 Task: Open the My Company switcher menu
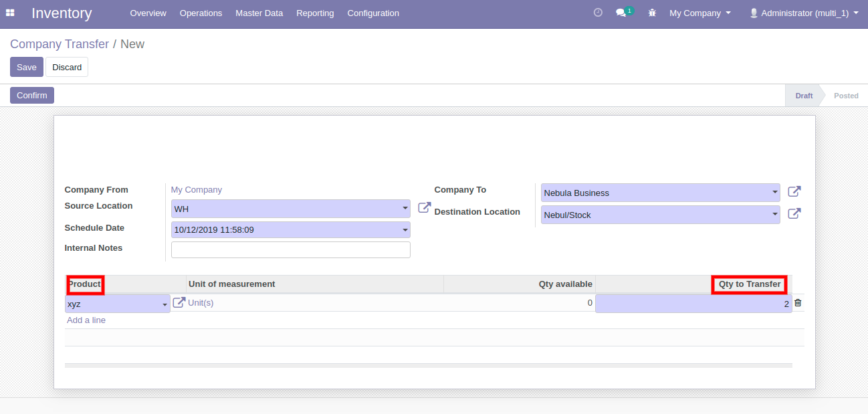click(699, 13)
